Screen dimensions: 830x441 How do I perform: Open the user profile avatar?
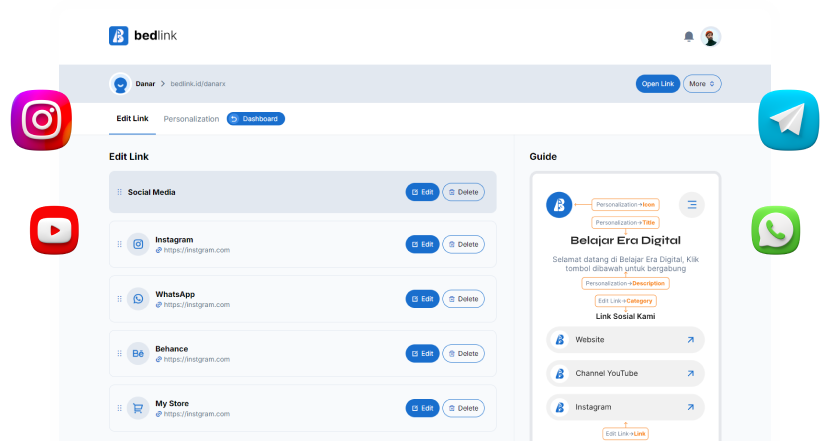710,36
